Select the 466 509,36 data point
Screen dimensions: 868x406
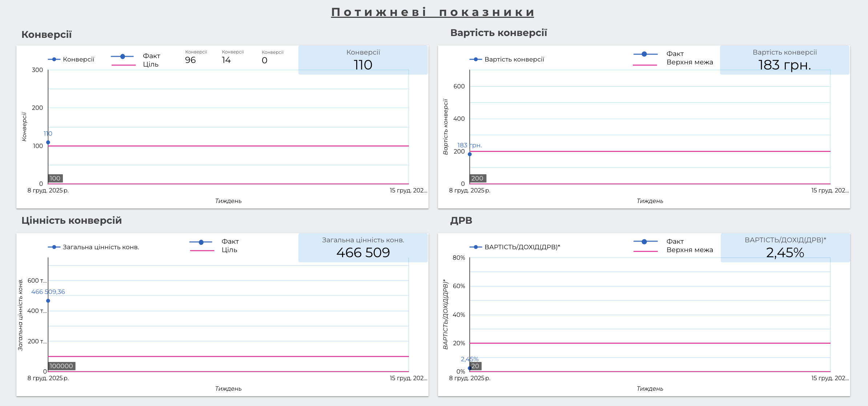click(48, 301)
